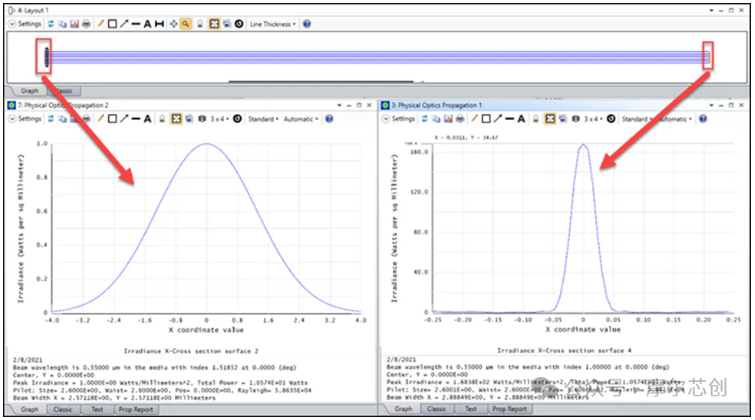
Task: Activate the pan arrows tool in Layout 1
Action: (x=173, y=24)
